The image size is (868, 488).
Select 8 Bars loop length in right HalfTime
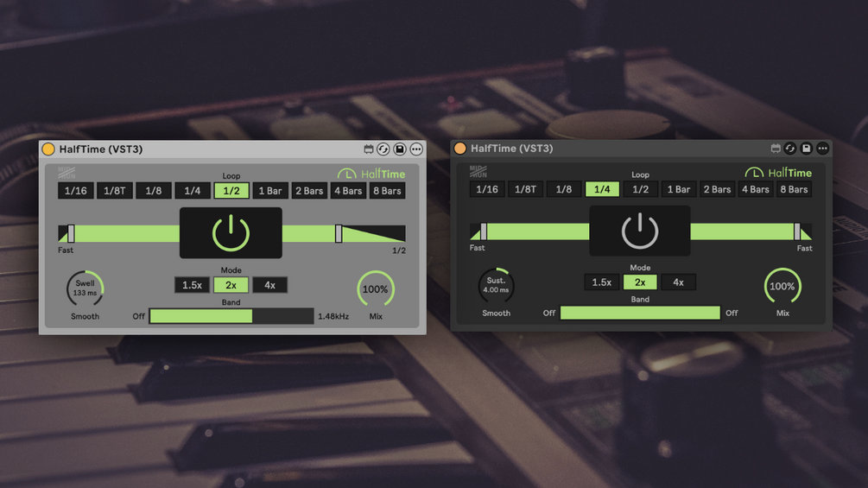point(794,189)
